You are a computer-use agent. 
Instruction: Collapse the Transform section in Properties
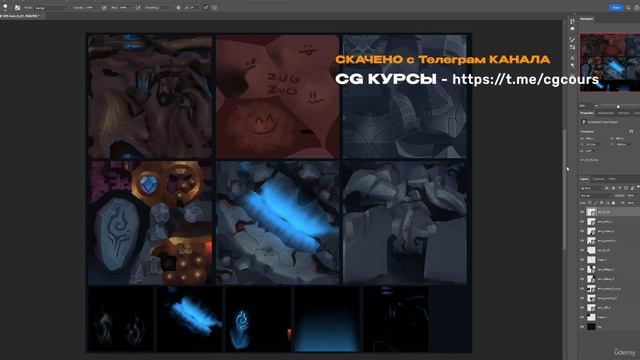[x=588, y=131]
